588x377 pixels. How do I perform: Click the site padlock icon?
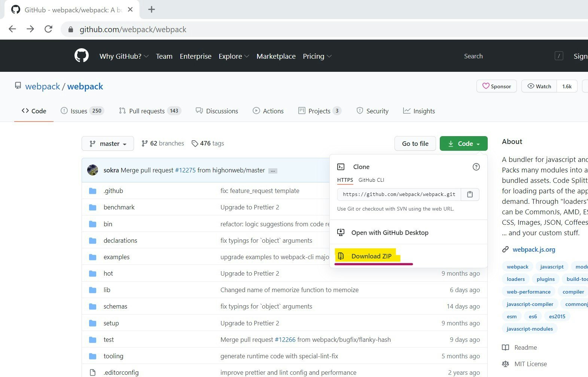tap(71, 30)
